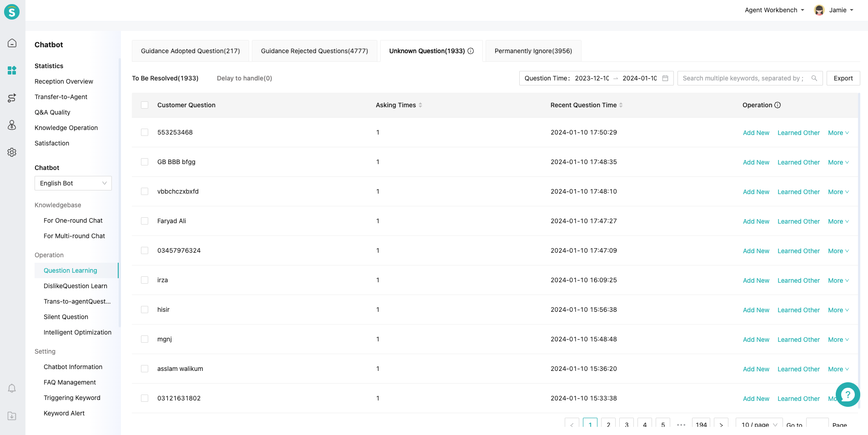Click Learned Other for 03457976324 row

[798, 251]
